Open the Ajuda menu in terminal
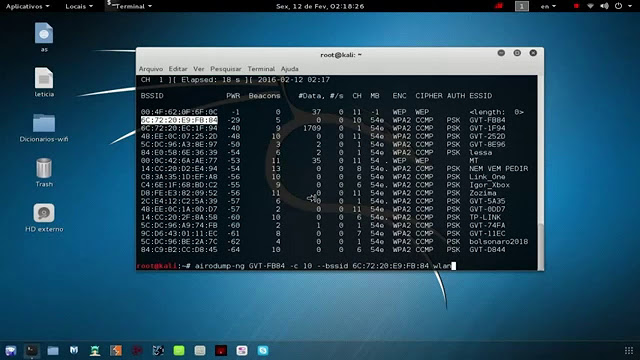The height and width of the screenshot is (360, 640). [289, 69]
